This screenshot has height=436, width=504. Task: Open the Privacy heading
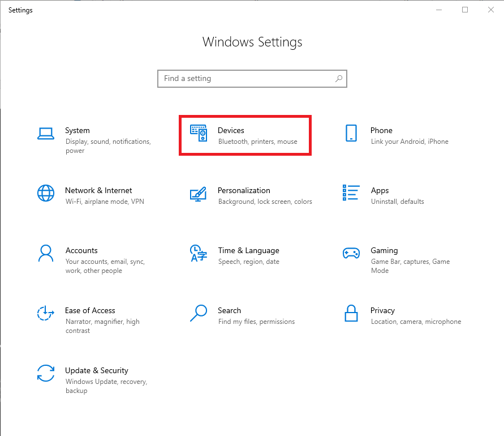tap(382, 311)
